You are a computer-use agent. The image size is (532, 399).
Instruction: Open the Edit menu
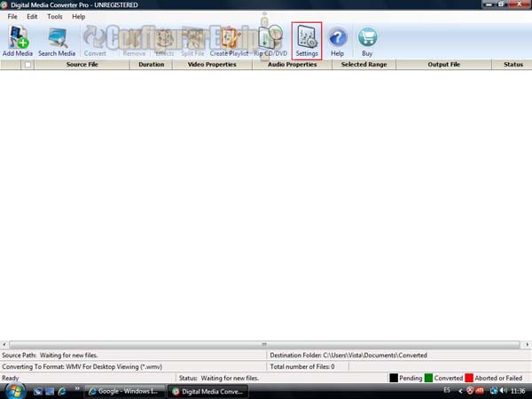click(32, 17)
